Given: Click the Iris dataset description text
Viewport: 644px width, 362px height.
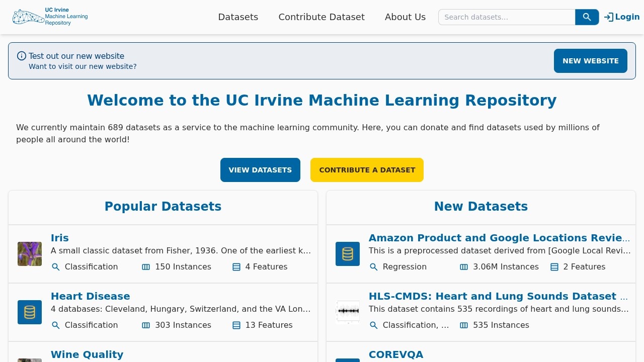Looking at the screenshot, I should coord(181,251).
